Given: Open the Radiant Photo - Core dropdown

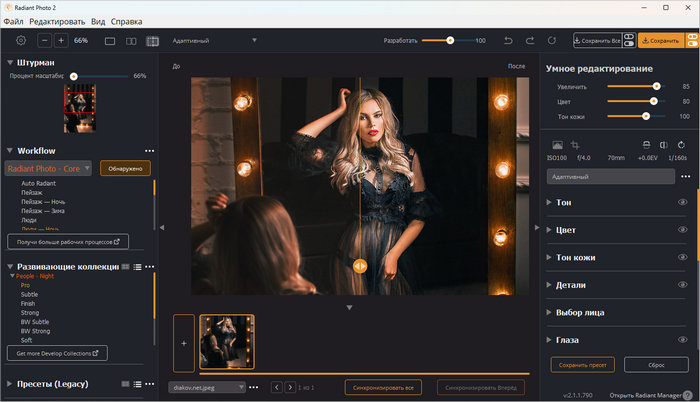Looking at the screenshot, I should coord(49,168).
